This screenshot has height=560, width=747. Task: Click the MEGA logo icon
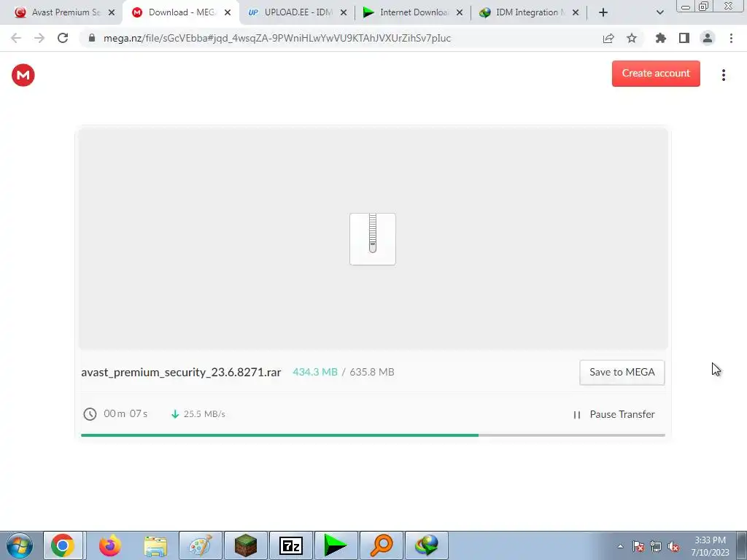click(23, 75)
